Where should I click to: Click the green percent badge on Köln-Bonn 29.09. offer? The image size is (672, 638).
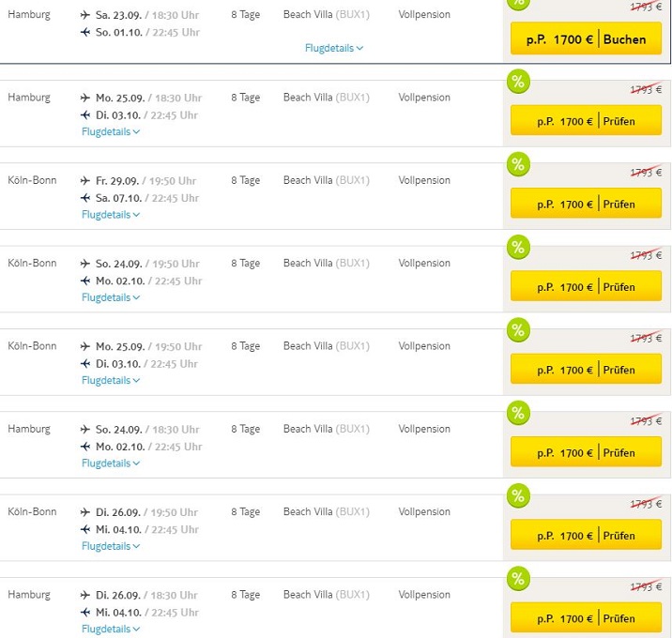coord(518,164)
